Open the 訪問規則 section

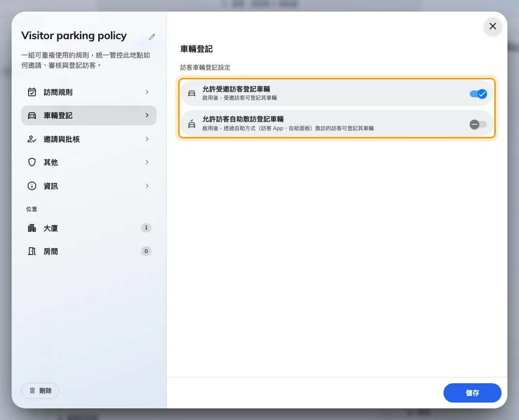click(x=89, y=92)
